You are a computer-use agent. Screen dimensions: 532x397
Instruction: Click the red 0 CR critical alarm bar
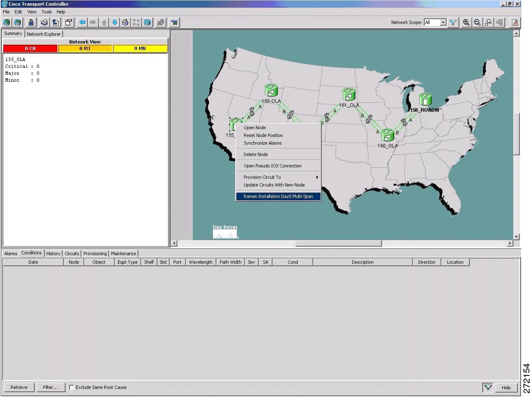coord(30,48)
